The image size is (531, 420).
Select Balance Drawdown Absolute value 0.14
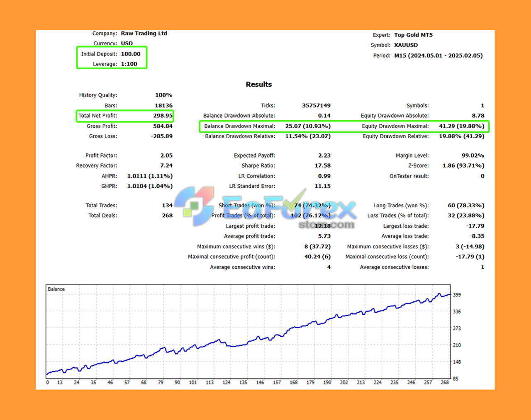point(324,116)
